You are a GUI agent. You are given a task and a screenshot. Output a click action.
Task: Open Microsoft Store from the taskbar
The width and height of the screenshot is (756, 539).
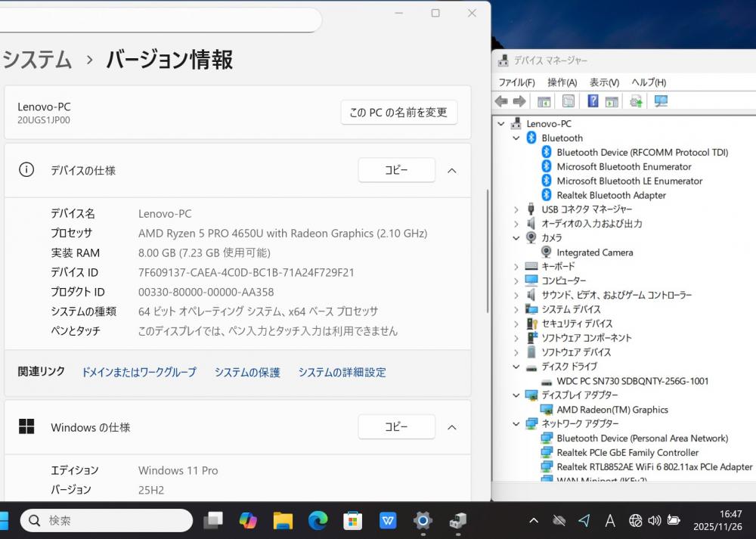tap(353, 520)
